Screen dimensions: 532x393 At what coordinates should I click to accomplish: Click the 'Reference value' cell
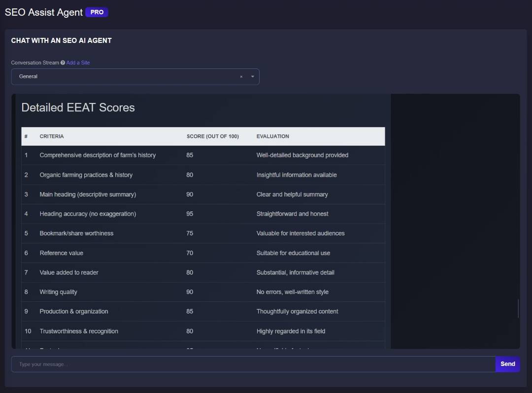tap(62, 253)
